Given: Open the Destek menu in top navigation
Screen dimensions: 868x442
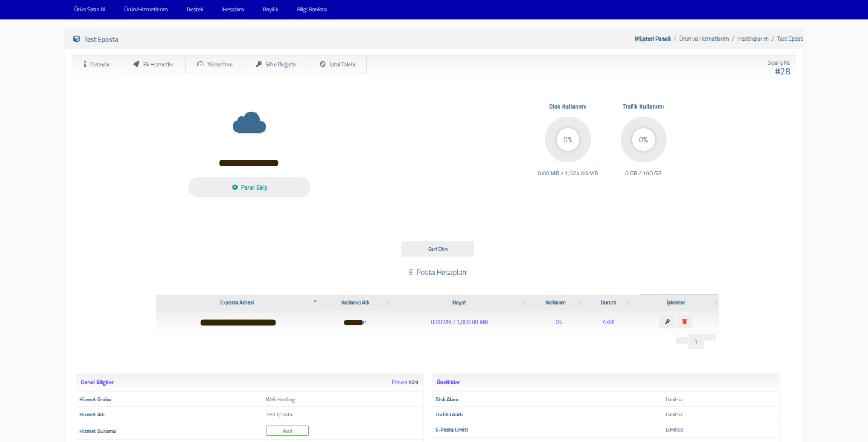Looking at the screenshot, I should pos(195,9).
